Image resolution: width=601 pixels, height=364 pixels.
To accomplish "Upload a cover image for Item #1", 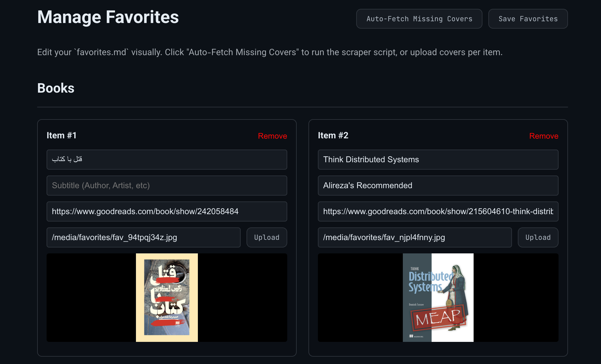I will click(266, 237).
